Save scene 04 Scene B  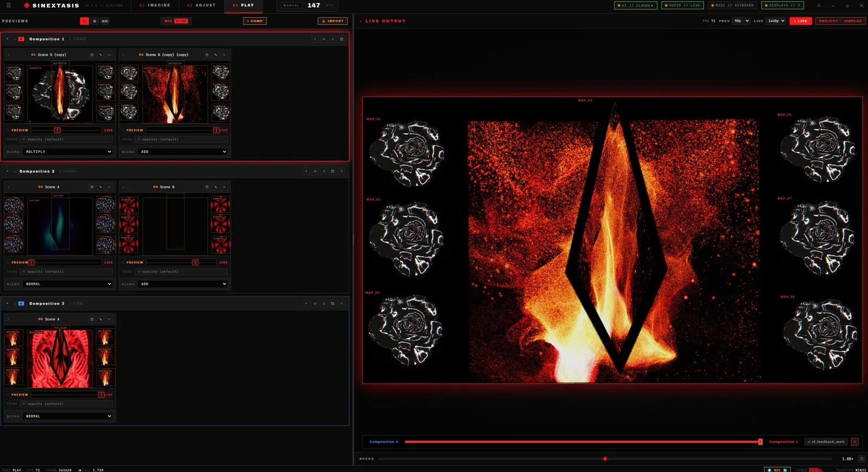point(207,187)
